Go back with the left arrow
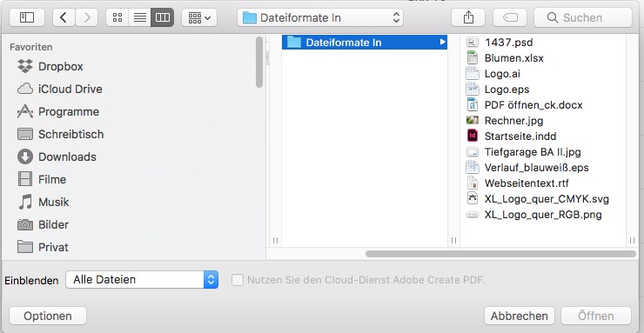The width and height of the screenshot is (644, 333). (x=64, y=17)
